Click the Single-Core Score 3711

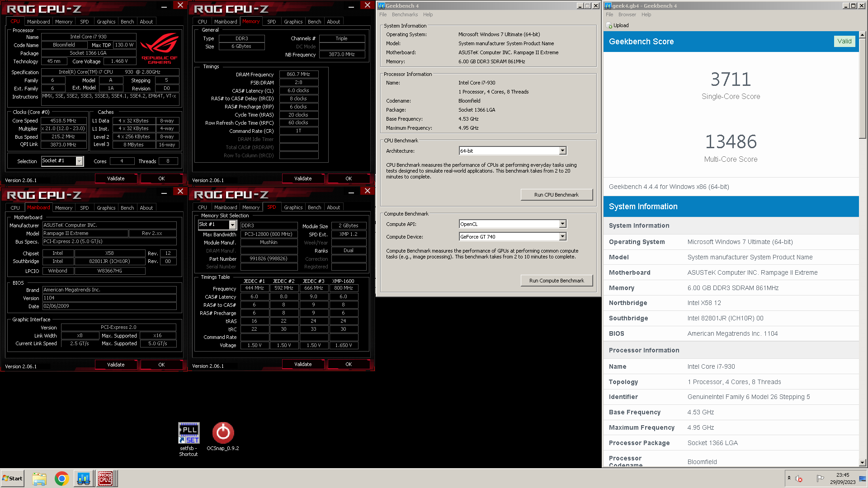(731, 80)
